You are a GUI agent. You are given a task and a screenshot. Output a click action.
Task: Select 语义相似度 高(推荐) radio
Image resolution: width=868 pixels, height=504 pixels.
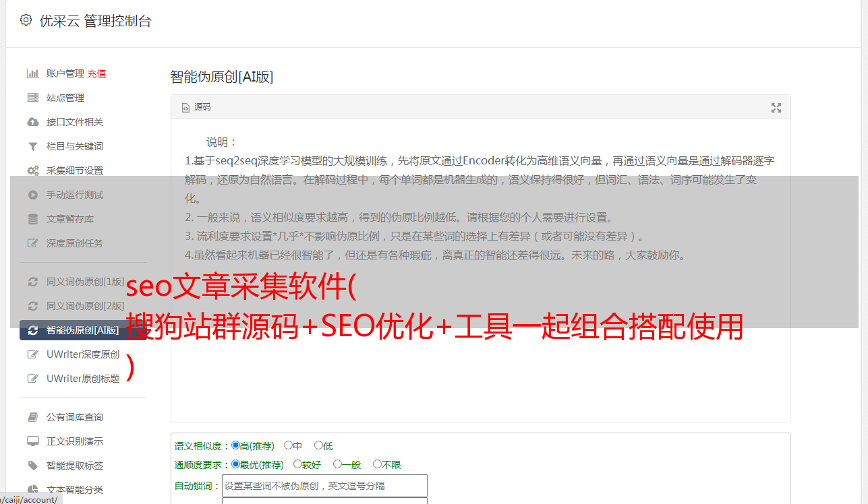tap(235, 445)
